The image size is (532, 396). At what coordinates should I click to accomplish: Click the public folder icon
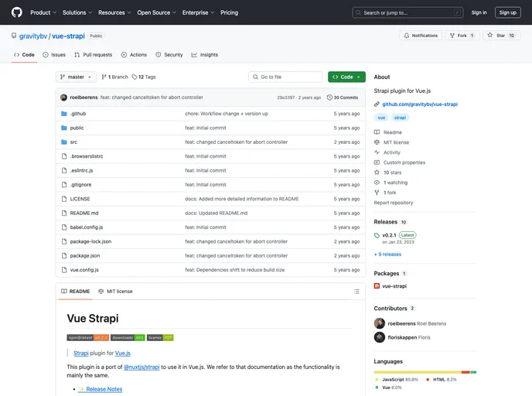point(63,128)
